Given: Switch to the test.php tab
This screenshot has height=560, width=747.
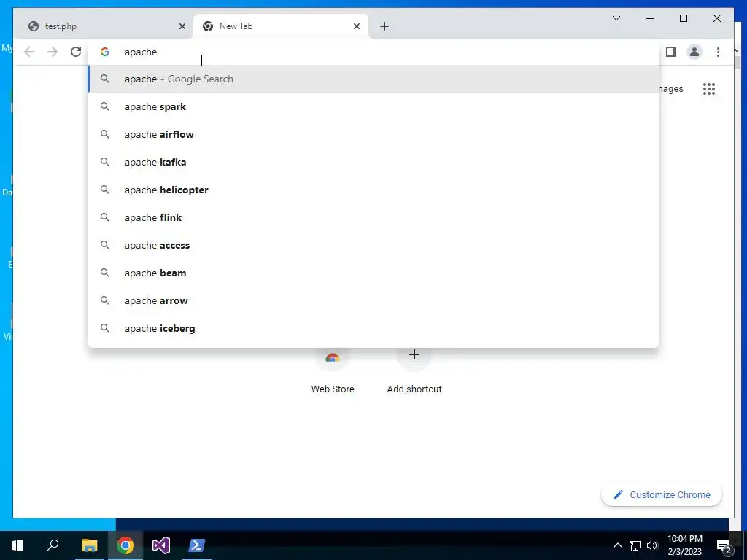Looking at the screenshot, I should pos(104,26).
